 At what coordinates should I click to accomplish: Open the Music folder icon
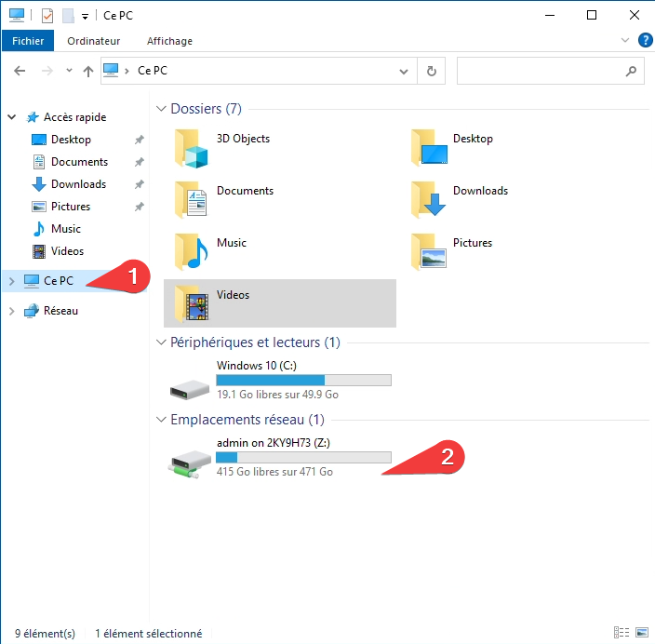pos(191,251)
